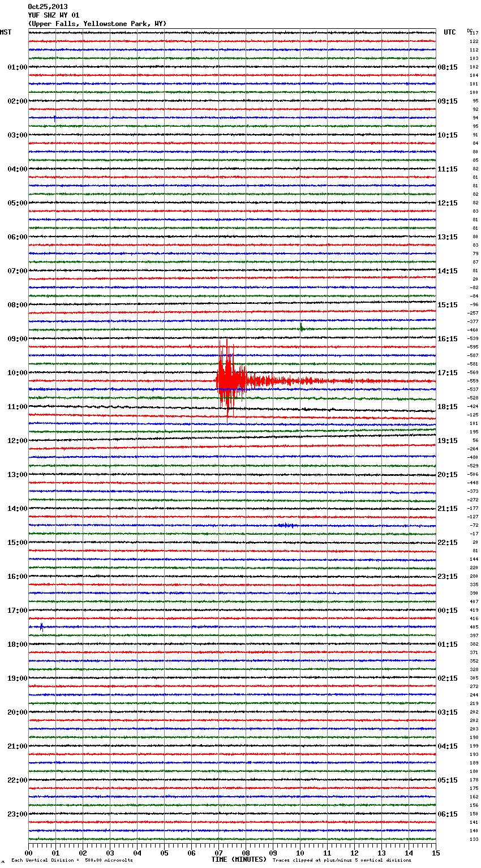
Task: Select the 21:00 MST time label
Action: tap(18, 746)
